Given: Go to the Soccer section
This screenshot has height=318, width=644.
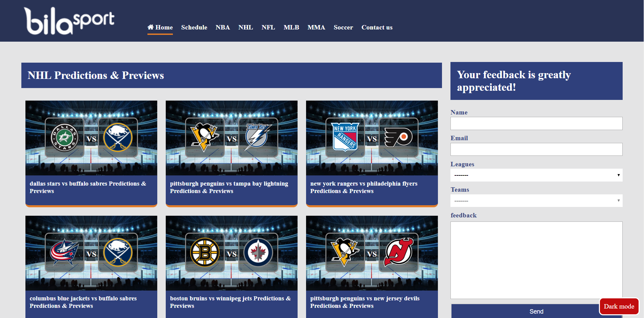Looking at the screenshot, I should (343, 27).
